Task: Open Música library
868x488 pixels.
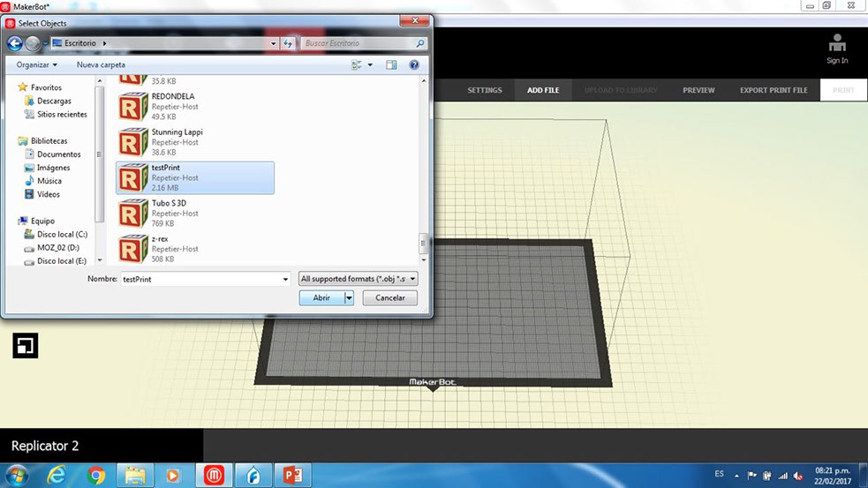Action: (x=49, y=181)
